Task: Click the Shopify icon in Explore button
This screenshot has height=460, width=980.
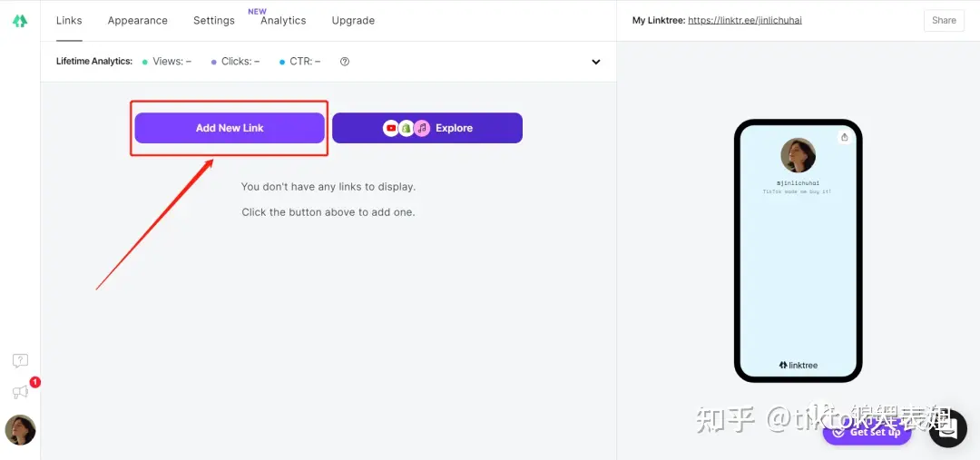Action: pyautogui.click(x=407, y=128)
